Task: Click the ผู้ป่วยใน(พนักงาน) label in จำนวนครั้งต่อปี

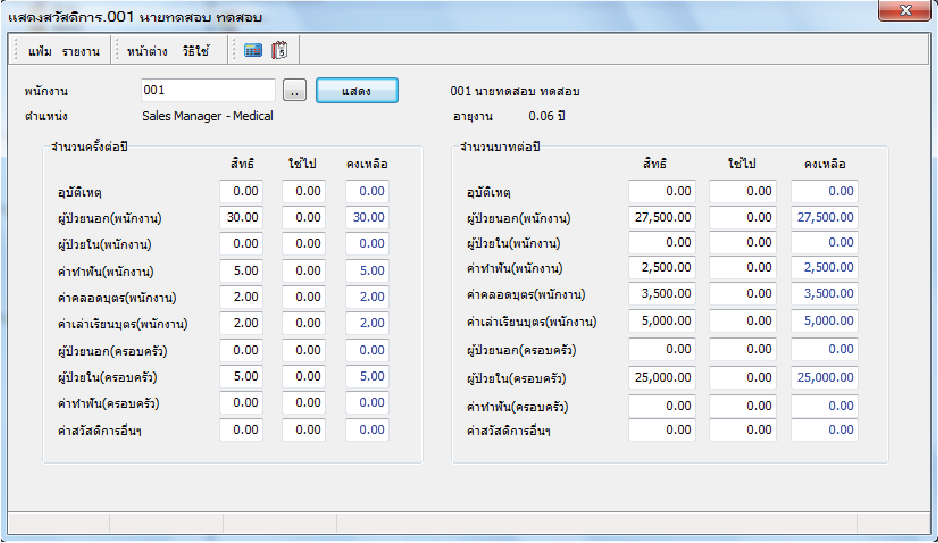Action: [x=104, y=245]
